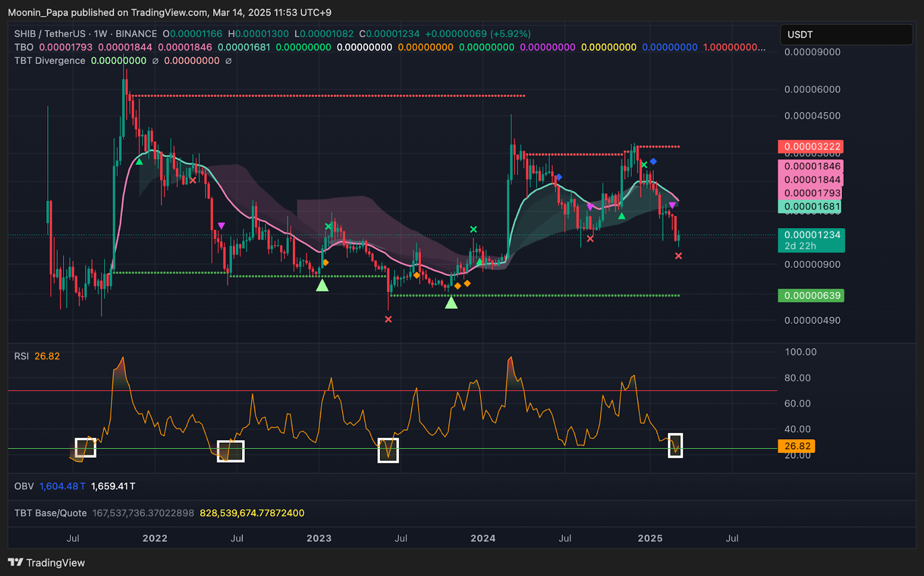Click the TradingView logo in the footer
Screen dimensions: 924x576
[46, 563]
